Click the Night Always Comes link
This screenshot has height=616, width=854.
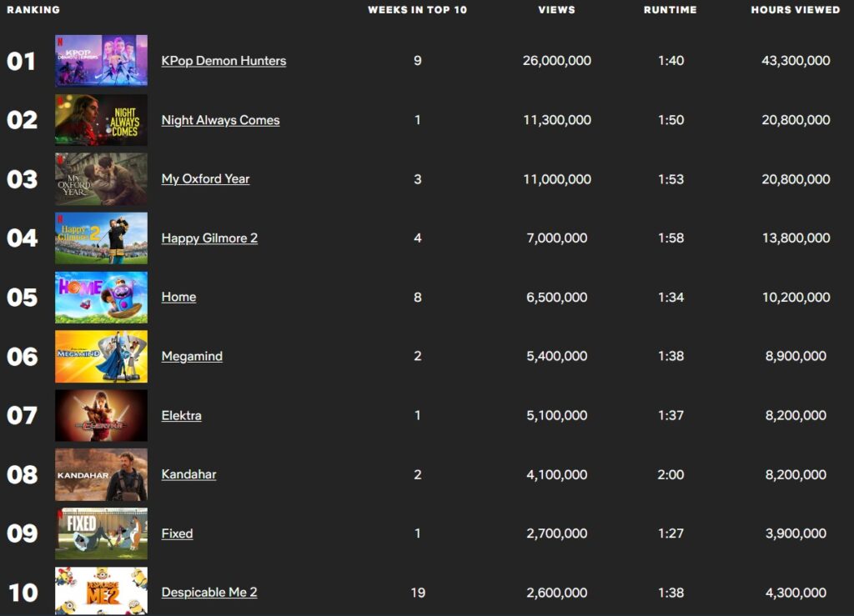[220, 120]
